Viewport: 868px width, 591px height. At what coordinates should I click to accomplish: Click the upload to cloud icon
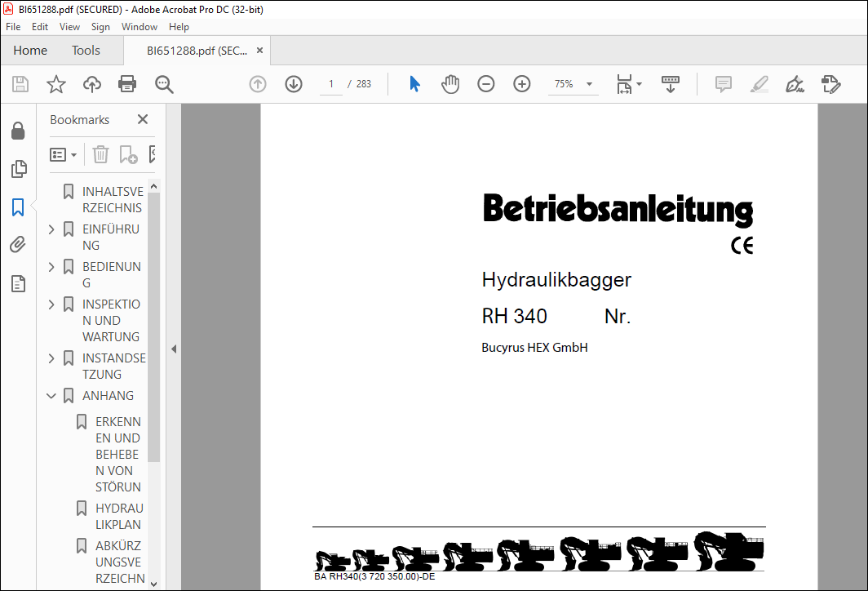[x=92, y=84]
